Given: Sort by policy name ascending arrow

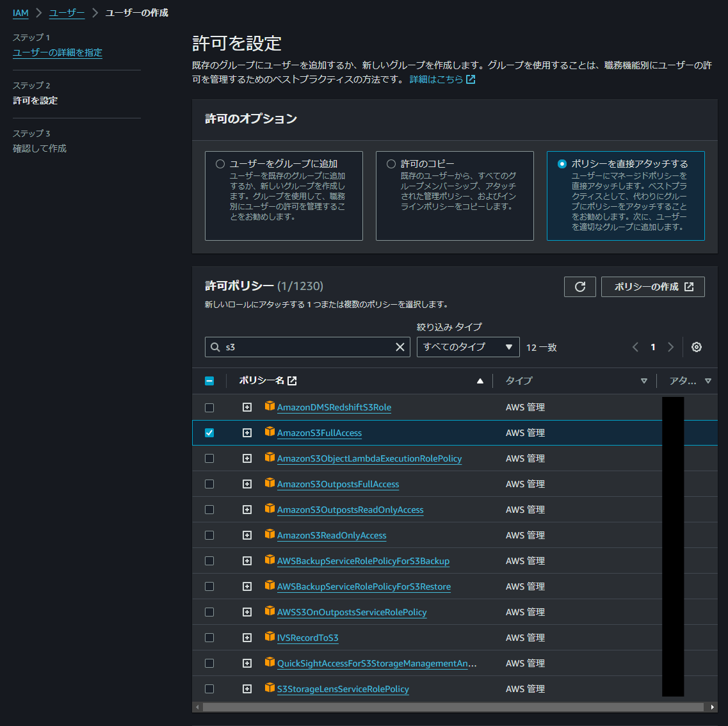Looking at the screenshot, I should (480, 381).
